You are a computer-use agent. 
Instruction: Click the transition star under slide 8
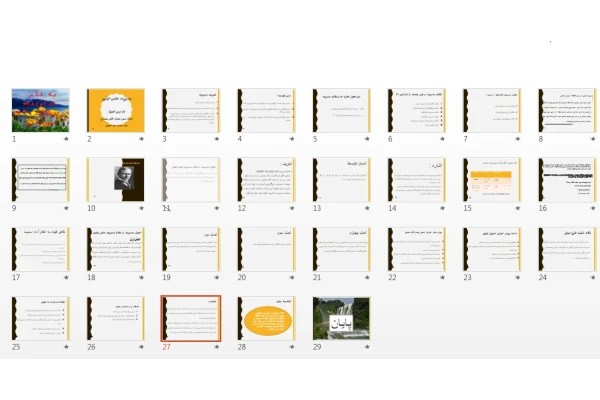tap(593, 139)
